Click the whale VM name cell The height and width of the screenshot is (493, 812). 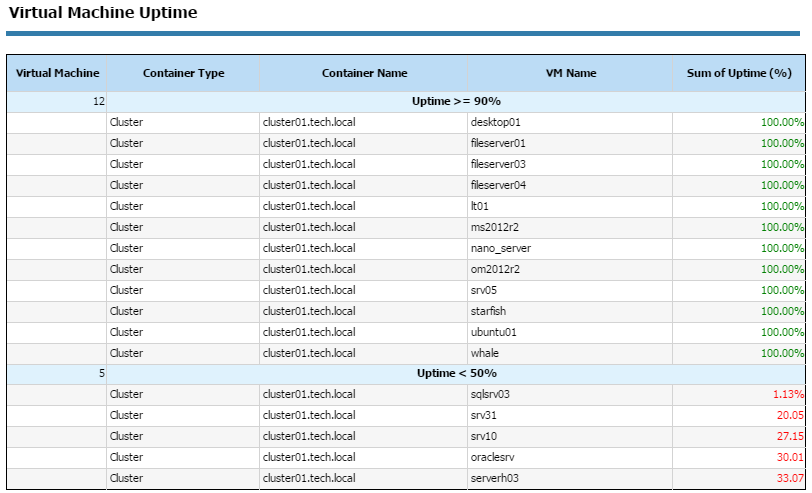pos(570,353)
